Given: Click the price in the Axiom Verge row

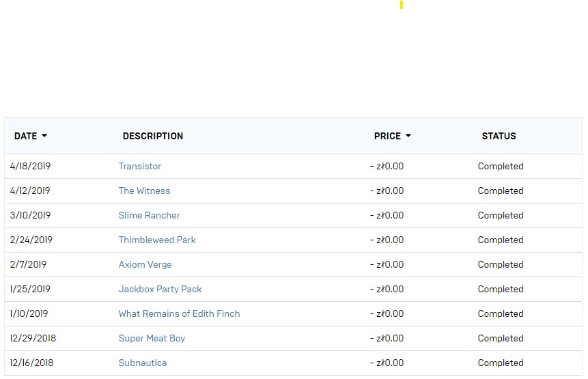Looking at the screenshot, I should coord(387,265).
